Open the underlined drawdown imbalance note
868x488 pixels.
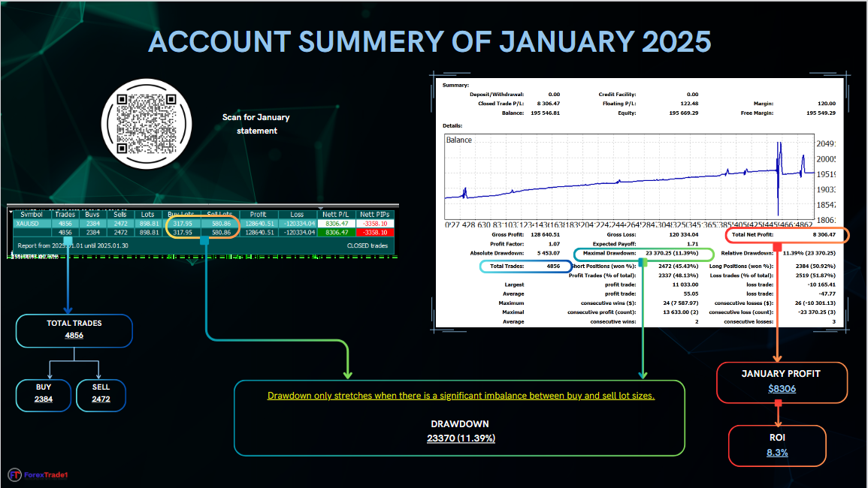461,396
